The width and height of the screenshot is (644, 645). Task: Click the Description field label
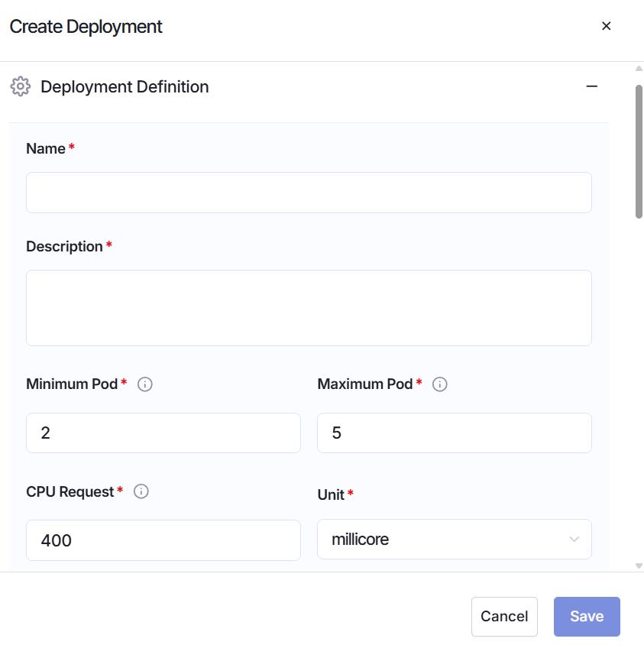coord(64,246)
